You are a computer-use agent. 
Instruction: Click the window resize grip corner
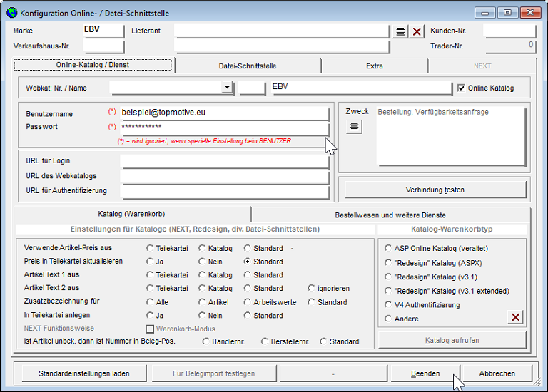coord(537,382)
